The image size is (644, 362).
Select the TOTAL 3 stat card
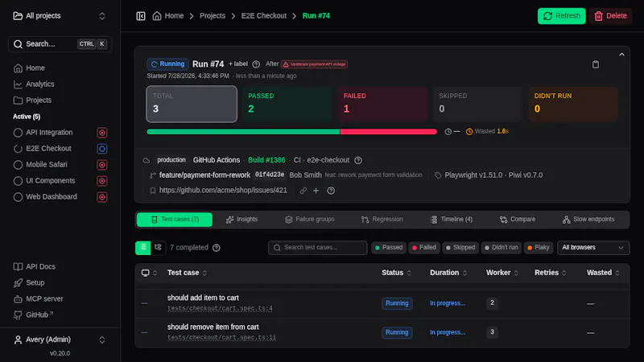pyautogui.click(x=192, y=105)
